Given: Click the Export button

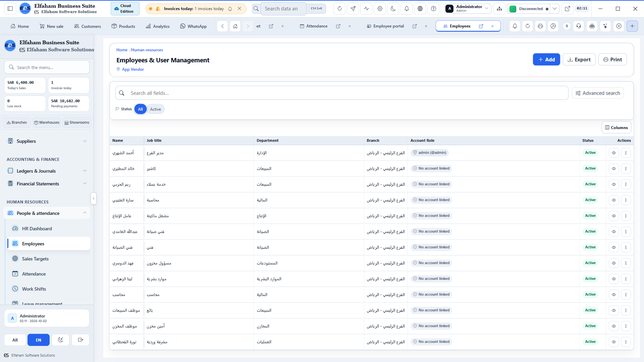Looking at the screenshot, I should (x=579, y=60).
